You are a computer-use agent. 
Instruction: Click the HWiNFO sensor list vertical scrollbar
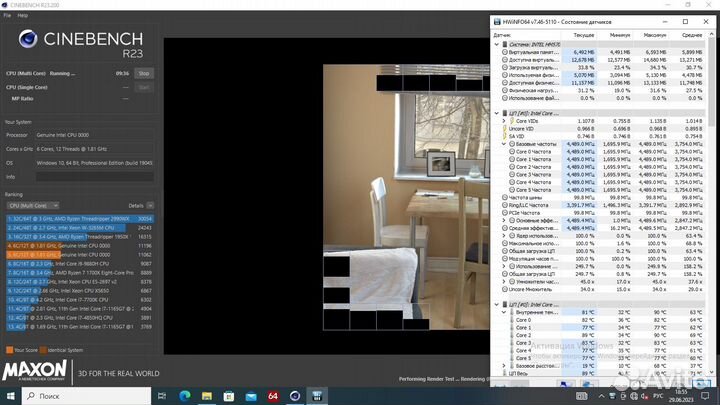tap(711, 83)
